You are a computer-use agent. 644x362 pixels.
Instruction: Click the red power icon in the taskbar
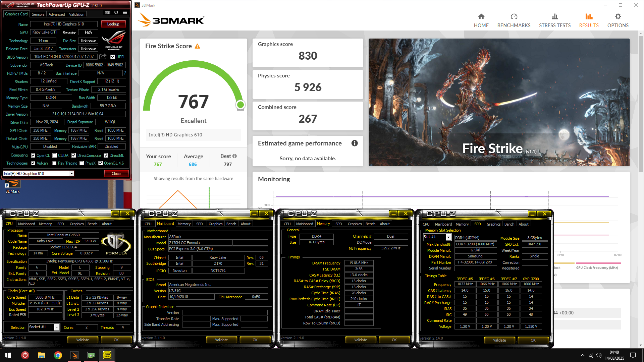[25, 355]
